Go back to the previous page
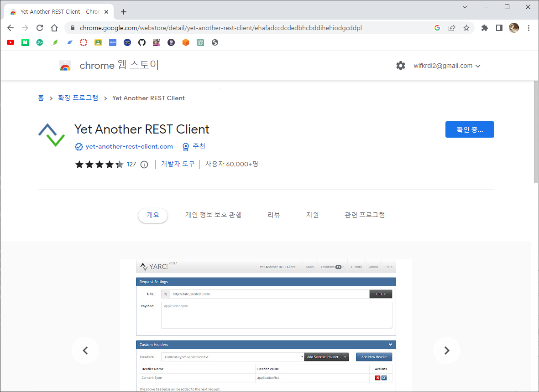Screen dimensions: 539x392 pyautogui.click(x=10, y=28)
